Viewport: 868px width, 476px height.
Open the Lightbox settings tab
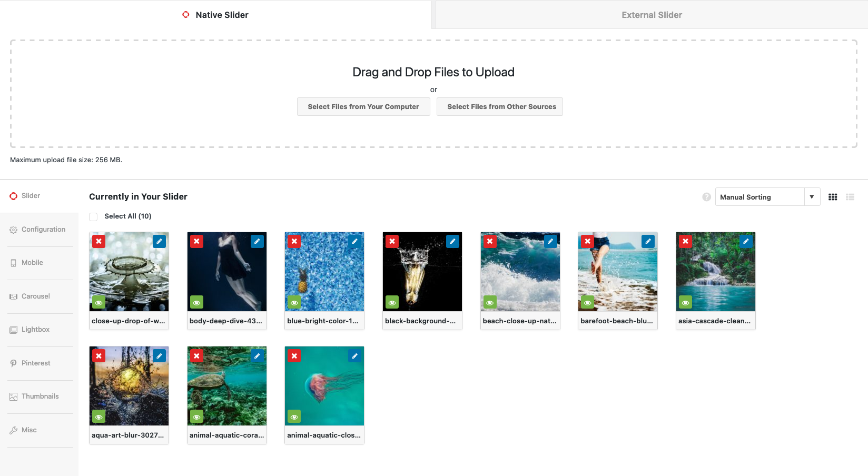[35, 330]
